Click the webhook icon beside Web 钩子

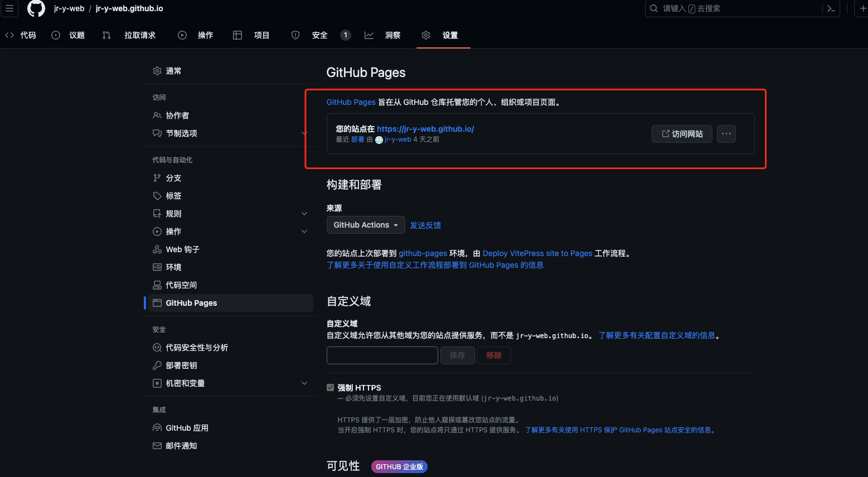(157, 249)
